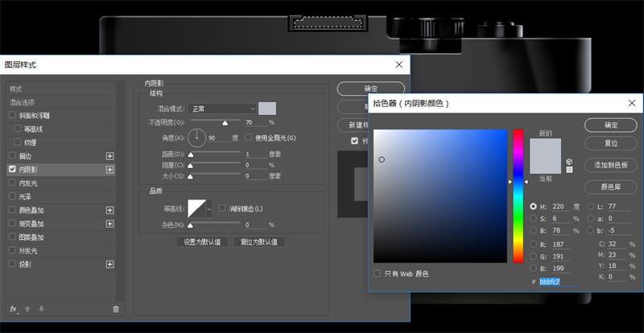The width and height of the screenshot is (644, 333).
Task: Expand the 等高线 contour picker arrow
Action: (210, 209)
